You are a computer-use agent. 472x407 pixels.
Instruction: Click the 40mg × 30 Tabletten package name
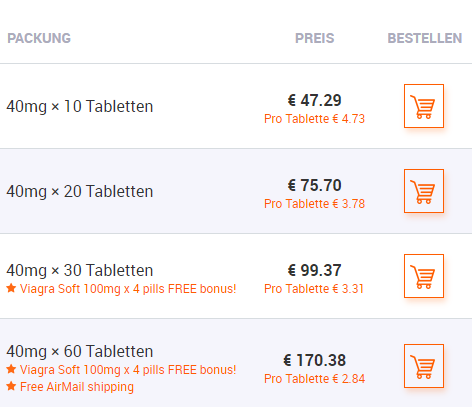pyautogui.click(x=80, y=270)
